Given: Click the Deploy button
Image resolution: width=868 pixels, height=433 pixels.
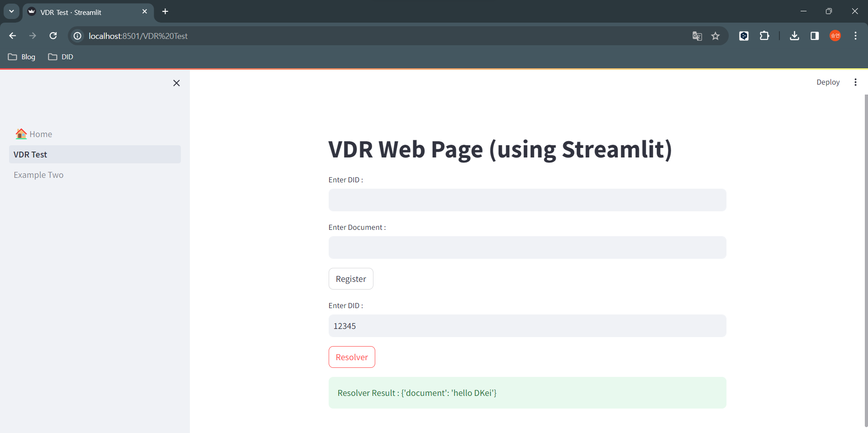Looking at the screenshot, I should [x=828, y=82].
